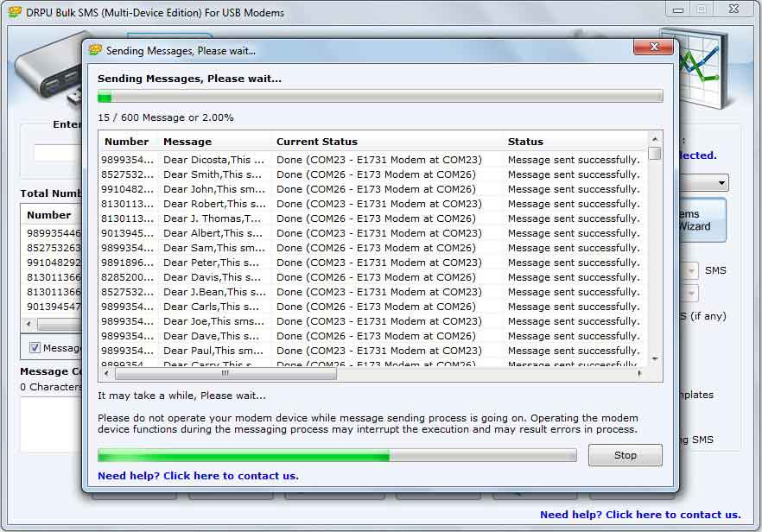Click 'Message sent successfully.' in Dear Carls row
The image size is (762, 532).
[574, 307]
